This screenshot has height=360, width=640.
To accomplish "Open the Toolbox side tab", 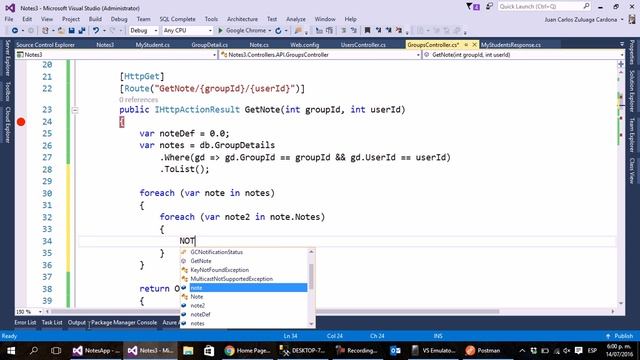I will pyautogui.click(x=7, y=91).
